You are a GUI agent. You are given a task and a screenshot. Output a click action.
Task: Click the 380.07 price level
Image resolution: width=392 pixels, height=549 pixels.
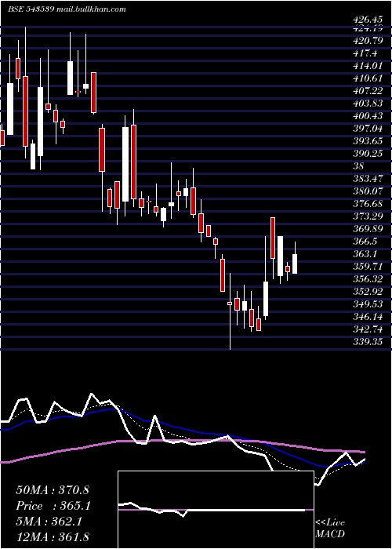tap(368, 191)
